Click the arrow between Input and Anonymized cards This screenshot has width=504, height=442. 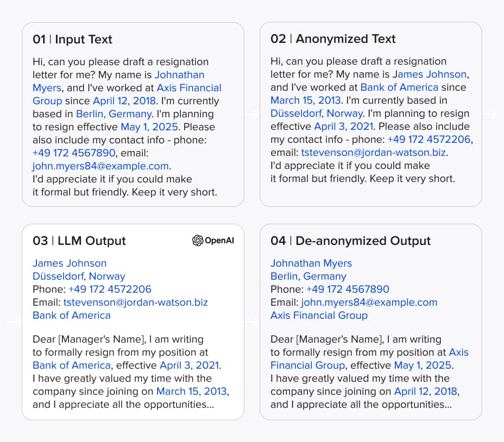coord(251,114)
